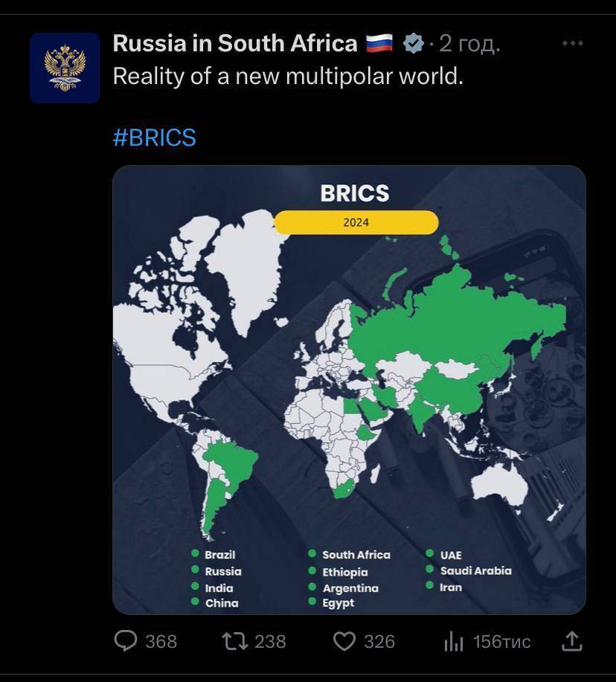The width and height of the screenshot is (616, 682).
Task: View post analytics bar chart icon
Action: point(454,642)
